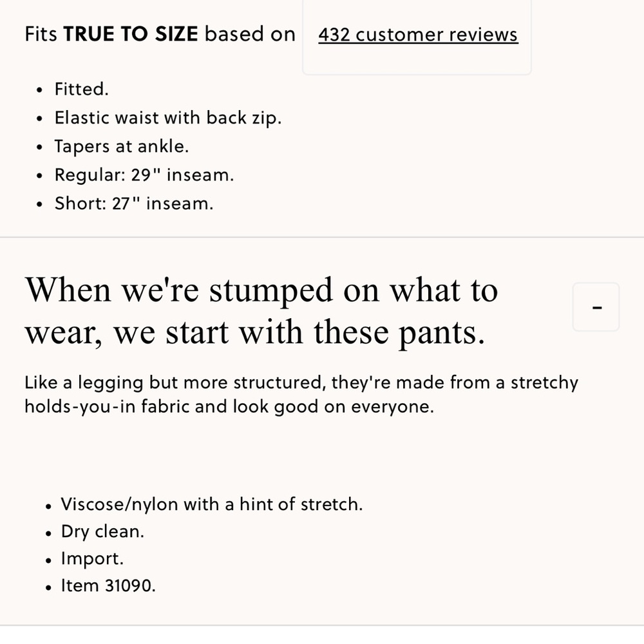Click the 'Tapers at ankle' bullet

click(121, 146)
